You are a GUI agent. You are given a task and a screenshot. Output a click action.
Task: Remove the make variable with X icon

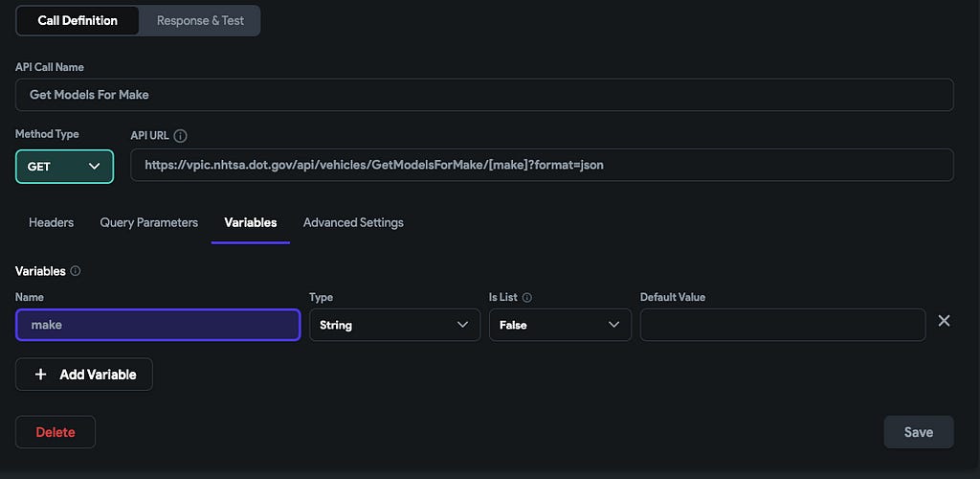pyautogui.click(x=944, y=321)
